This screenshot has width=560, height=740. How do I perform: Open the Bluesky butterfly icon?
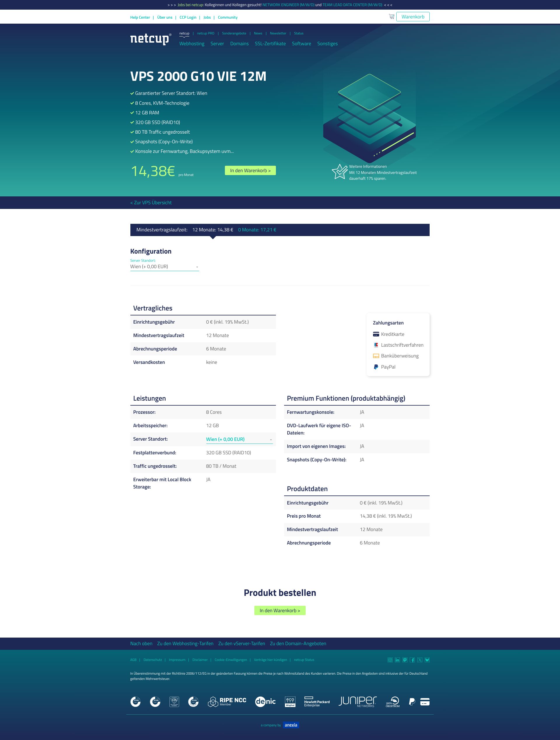tap(427, 660)
